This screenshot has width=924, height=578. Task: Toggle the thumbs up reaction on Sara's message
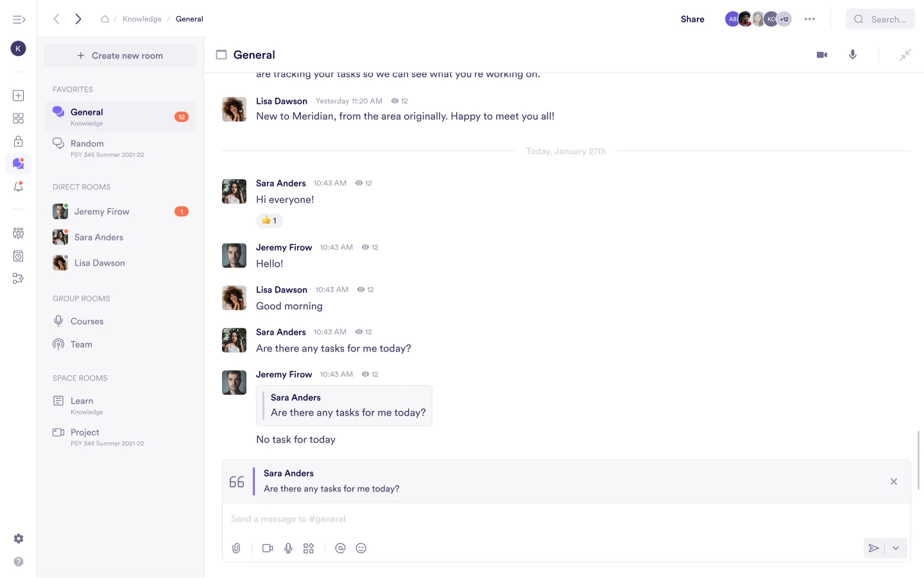tap(269, 221)
